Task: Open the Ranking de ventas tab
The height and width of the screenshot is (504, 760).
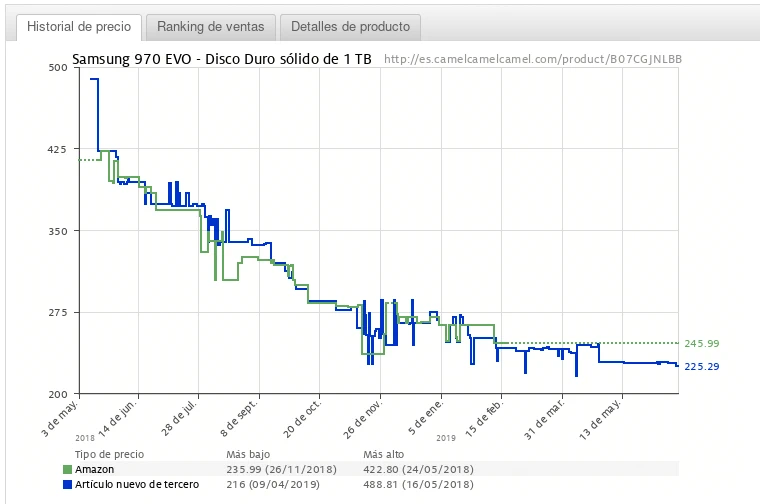Action: 210,27
